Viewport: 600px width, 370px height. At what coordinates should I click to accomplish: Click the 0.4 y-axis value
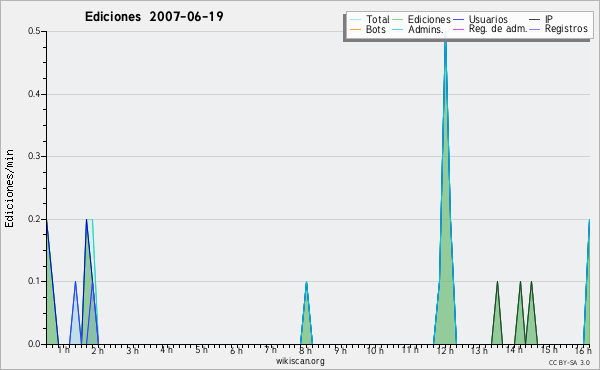click(x=34, y=94)
